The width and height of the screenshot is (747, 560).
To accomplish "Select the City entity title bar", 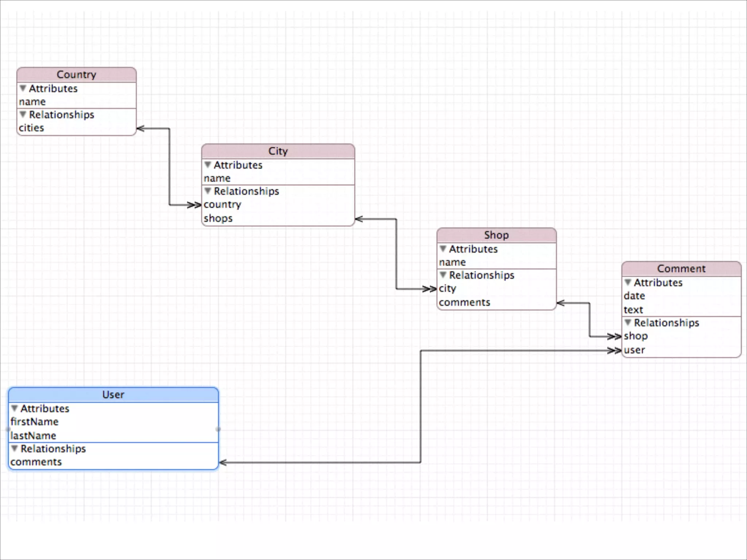I will pos(278,151).
